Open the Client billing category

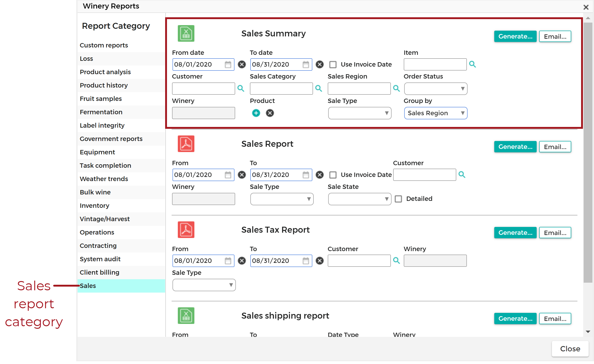click(121, 272)
